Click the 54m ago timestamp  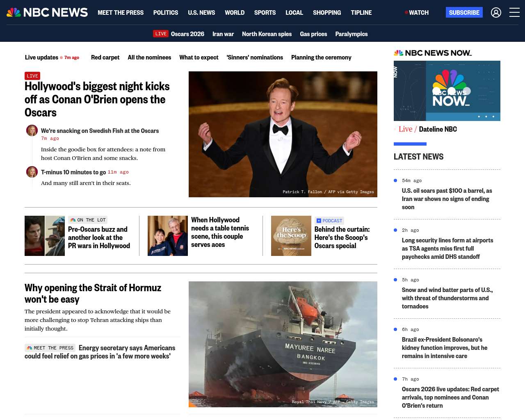point(412,180)
